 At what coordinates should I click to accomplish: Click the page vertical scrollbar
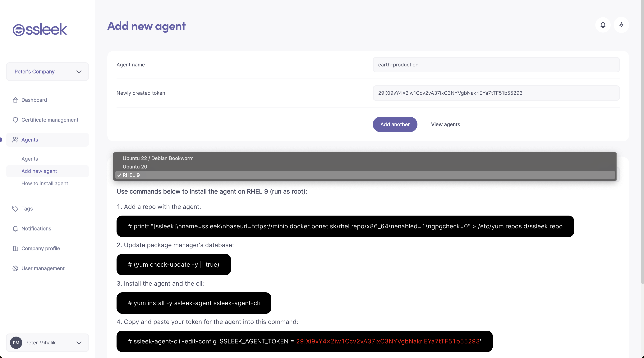[x=642, y=142]
